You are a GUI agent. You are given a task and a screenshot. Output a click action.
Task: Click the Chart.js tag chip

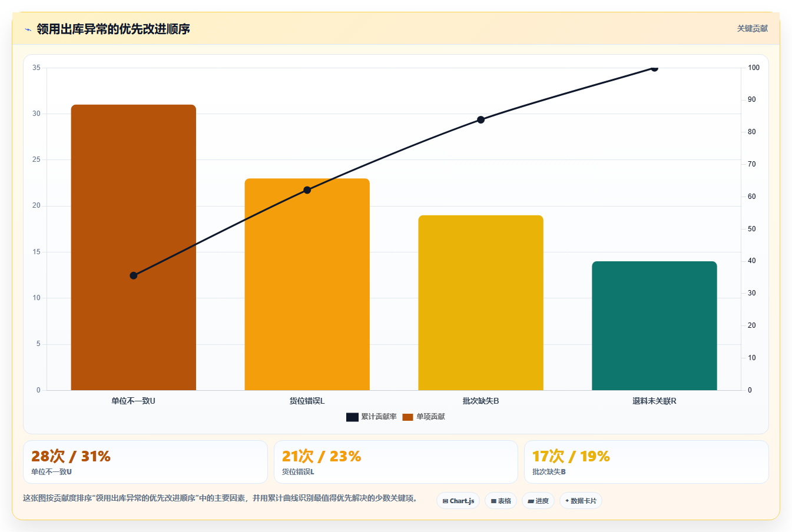click(x=458, y=501)
